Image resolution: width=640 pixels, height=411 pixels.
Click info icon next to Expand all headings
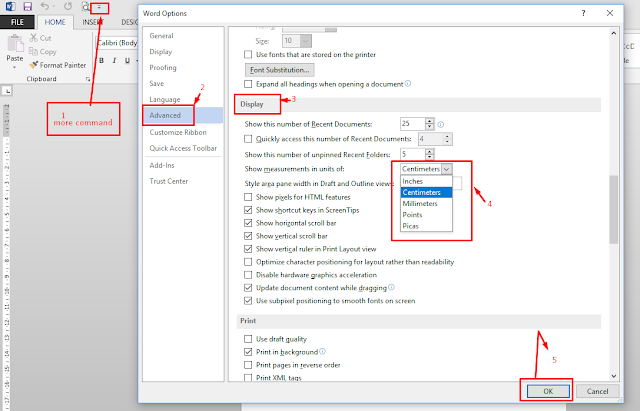(408, 83)
